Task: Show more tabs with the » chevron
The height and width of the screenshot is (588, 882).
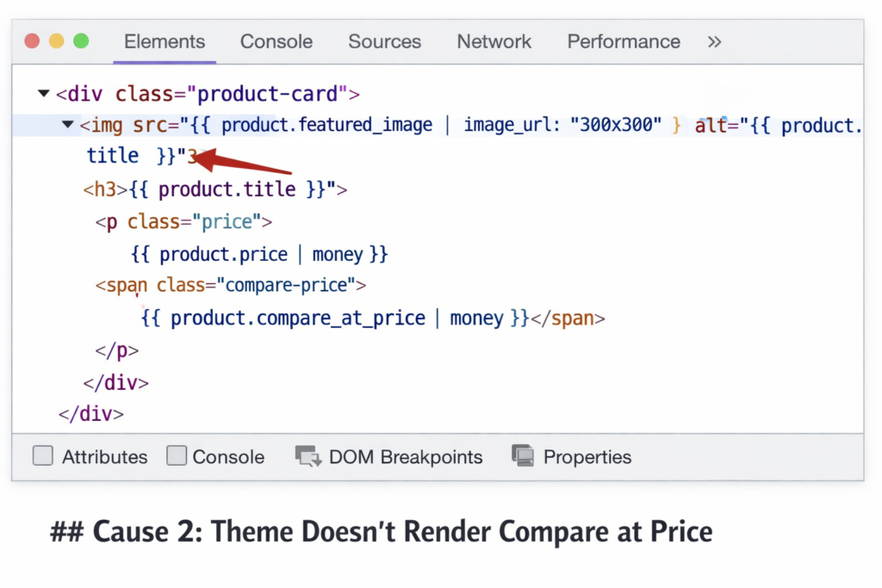Action: [x=714, y=41]
